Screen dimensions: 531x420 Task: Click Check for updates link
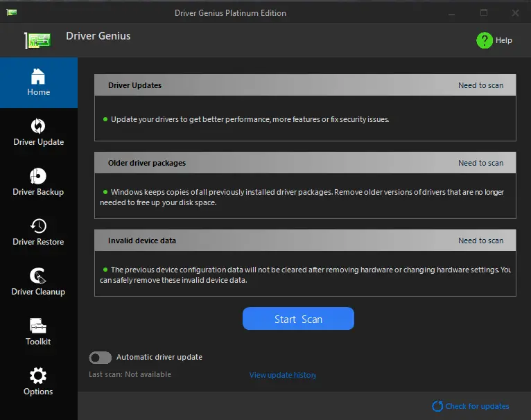click(477, 406)
